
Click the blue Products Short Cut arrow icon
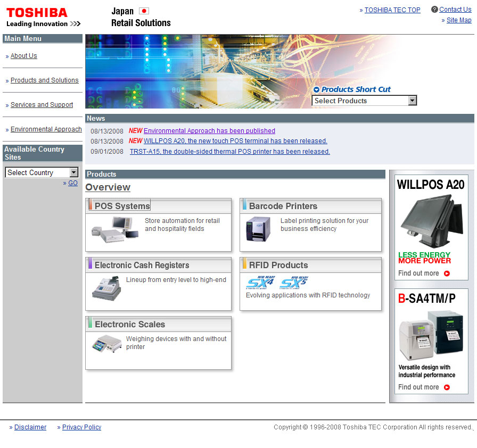(316, 90)
